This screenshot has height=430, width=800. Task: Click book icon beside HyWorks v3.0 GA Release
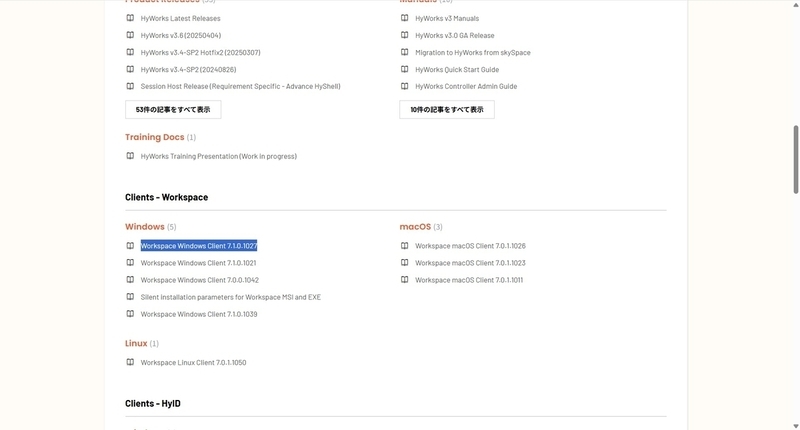(x=405, y=35)
